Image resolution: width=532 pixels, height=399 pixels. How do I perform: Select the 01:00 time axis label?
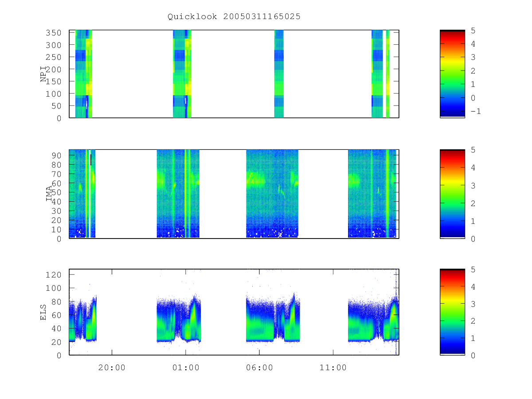[185, 368]
